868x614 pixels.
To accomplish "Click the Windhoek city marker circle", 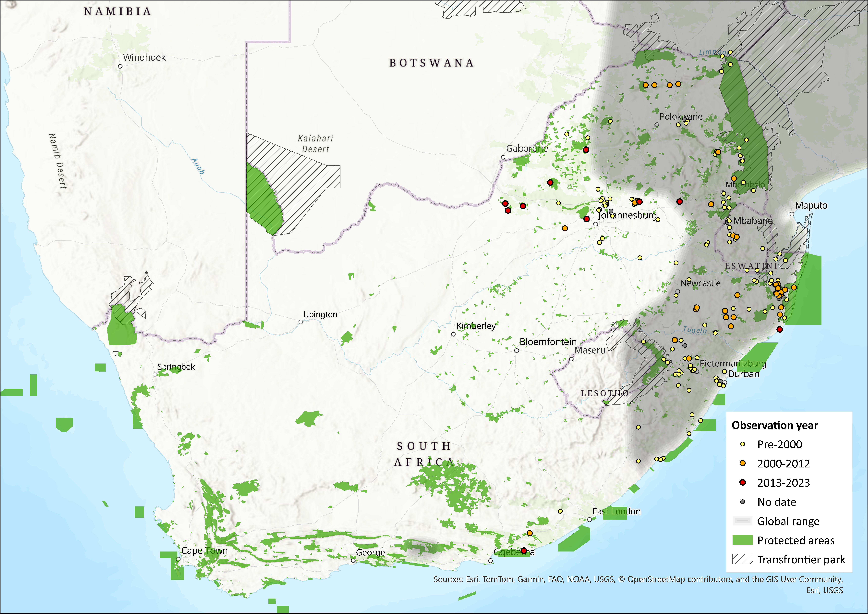I will click(x=120, y=66).
